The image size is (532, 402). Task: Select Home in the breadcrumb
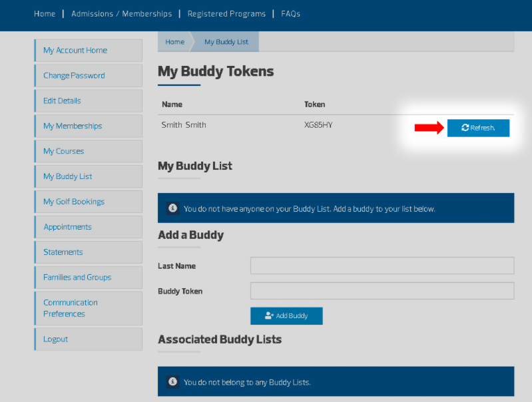174,42
